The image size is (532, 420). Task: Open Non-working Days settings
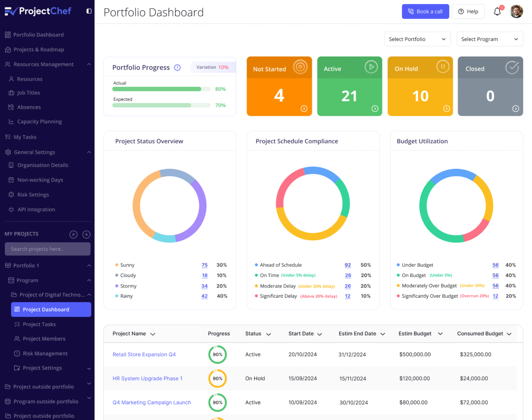36,180
